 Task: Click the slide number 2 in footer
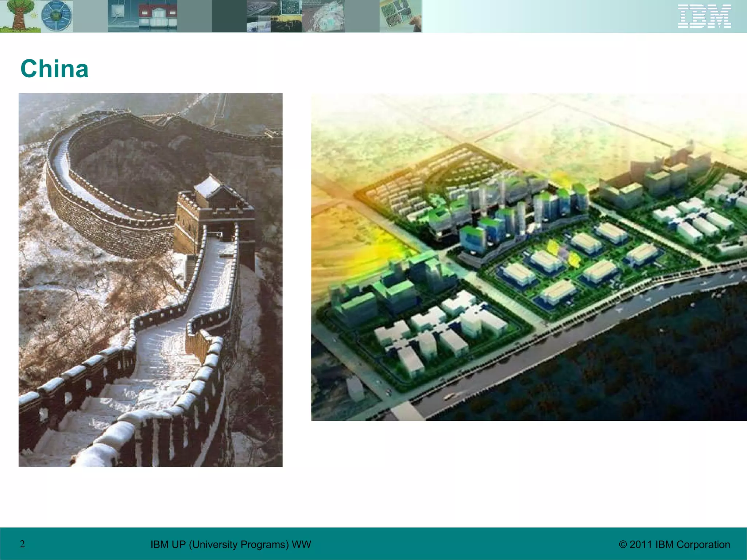(23, 544)
